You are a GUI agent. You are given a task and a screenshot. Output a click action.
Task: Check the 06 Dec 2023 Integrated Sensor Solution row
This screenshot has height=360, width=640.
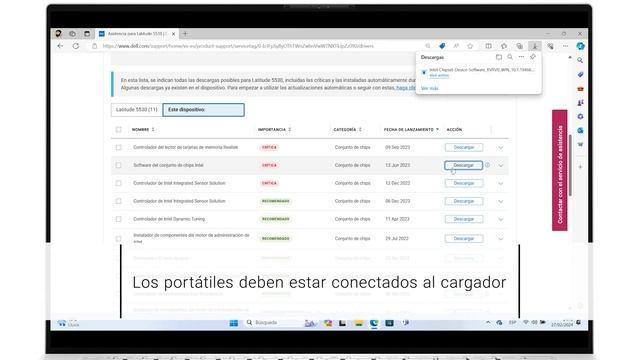pos(118,201)
